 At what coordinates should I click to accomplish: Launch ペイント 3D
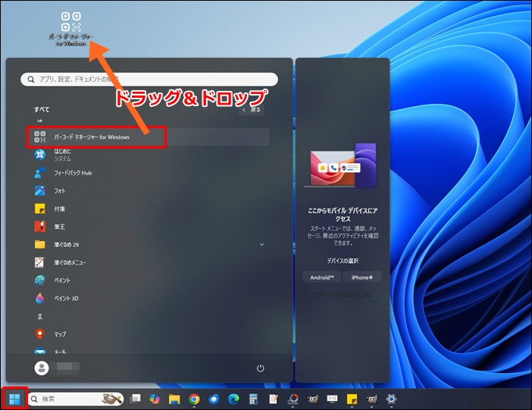(x=149, y=299)
